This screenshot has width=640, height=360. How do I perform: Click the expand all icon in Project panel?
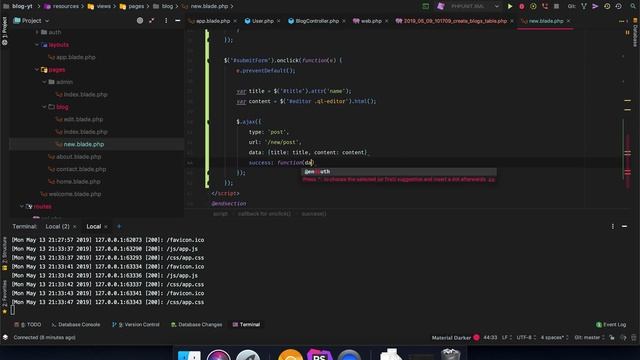(152, 20)
